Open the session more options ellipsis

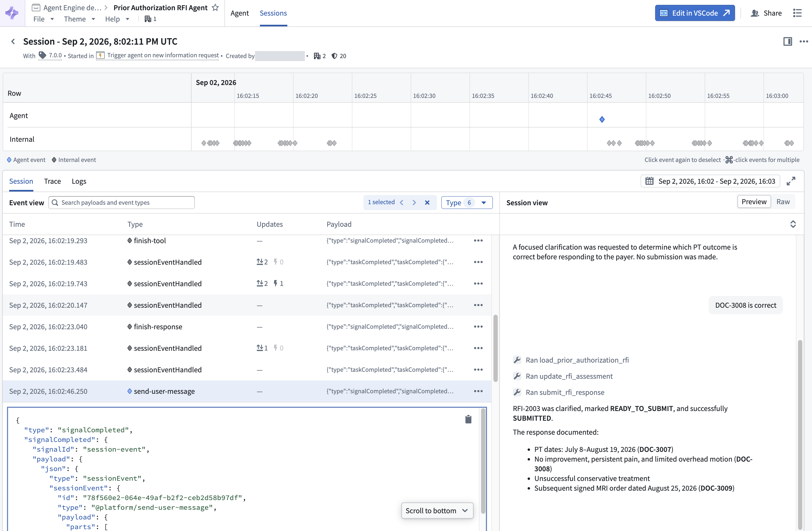803,42
